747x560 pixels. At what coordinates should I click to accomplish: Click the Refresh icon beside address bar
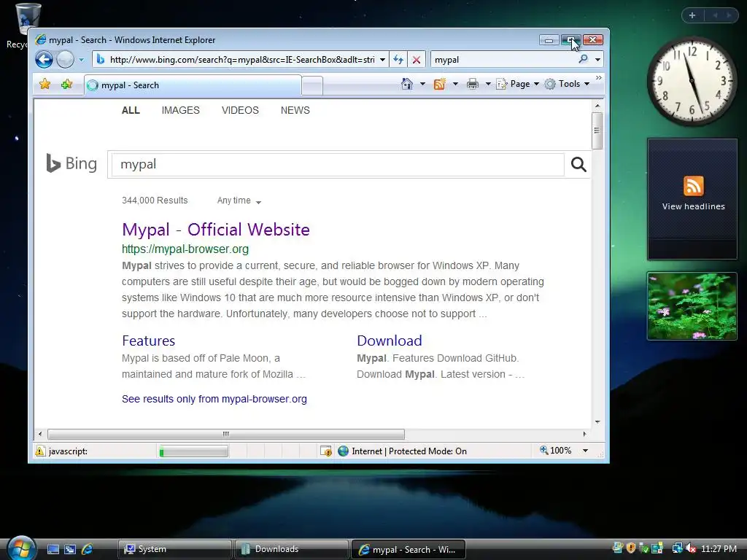(398, 60)
